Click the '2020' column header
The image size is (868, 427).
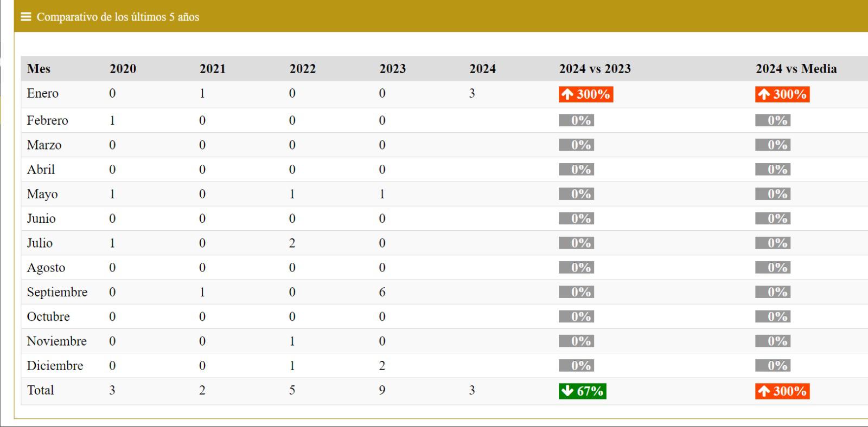point(123,69)
